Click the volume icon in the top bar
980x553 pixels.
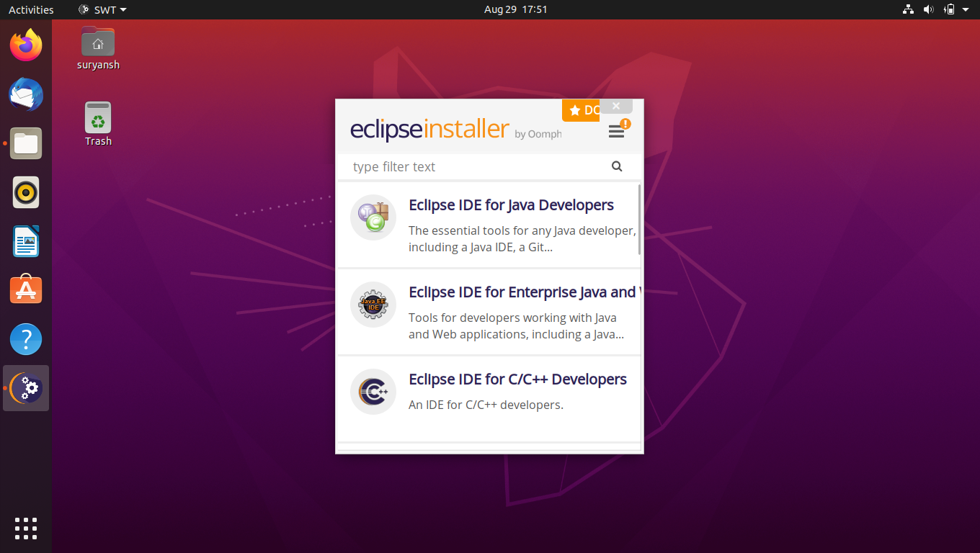pyautogui.click(x=928, y=9)
